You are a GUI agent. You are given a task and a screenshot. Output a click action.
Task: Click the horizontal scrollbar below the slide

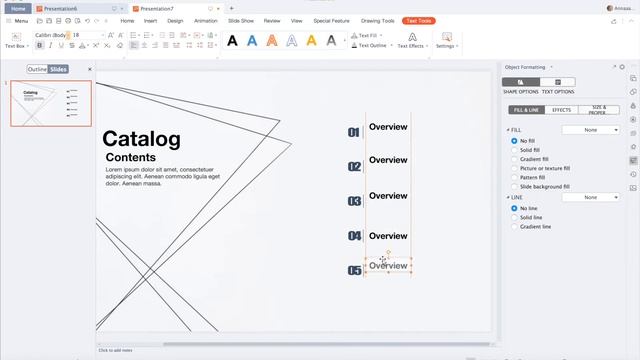(327, 344)
